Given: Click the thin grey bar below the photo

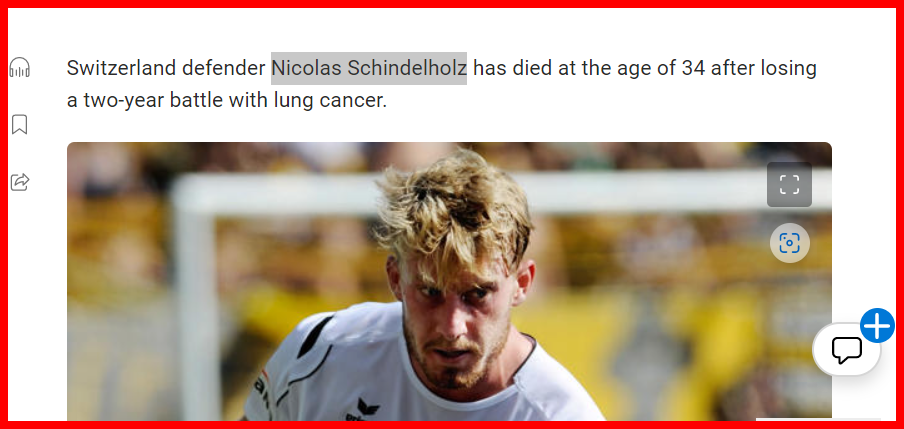Looking at the screenshot, I should pyautogui.click(x=818, y=419).
